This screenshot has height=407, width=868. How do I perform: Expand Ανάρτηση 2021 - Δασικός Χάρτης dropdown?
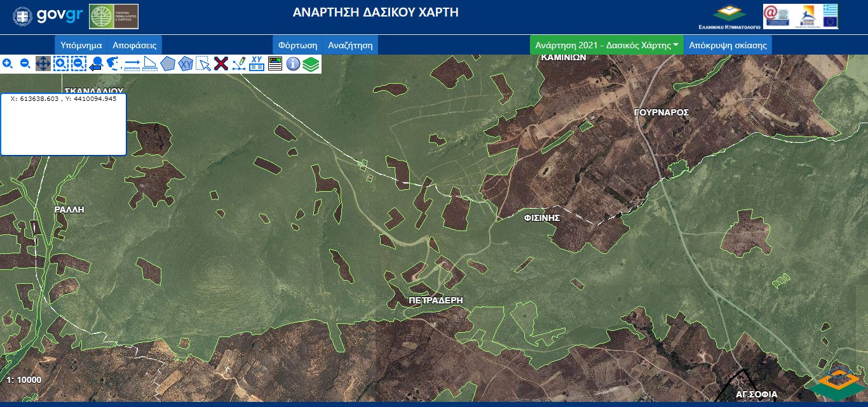pos(606,45)
